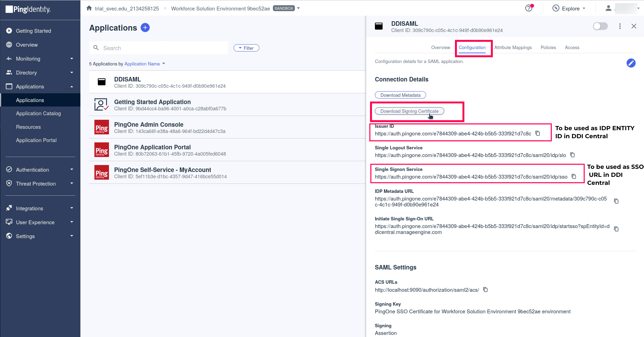Copy the Single Logout Service URL
Screen dimensions: 644x337
[x=572, y=155]
